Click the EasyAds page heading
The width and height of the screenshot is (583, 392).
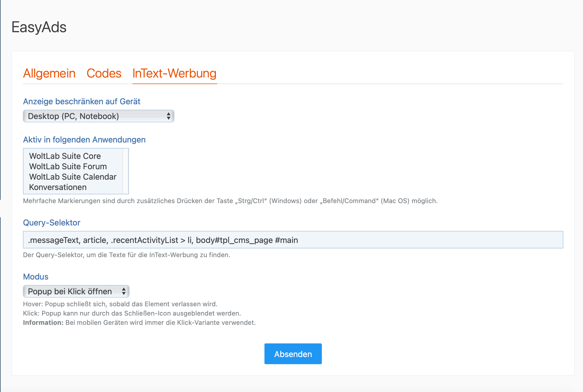pos(39,27)
